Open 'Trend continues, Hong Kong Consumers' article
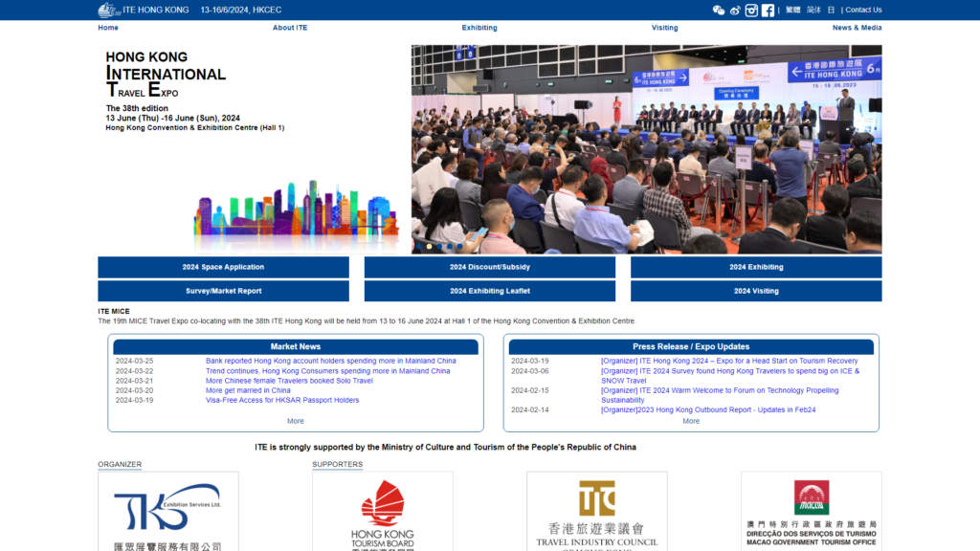The height and width of the screenshot is (551, 980). (x=327, y=371)
